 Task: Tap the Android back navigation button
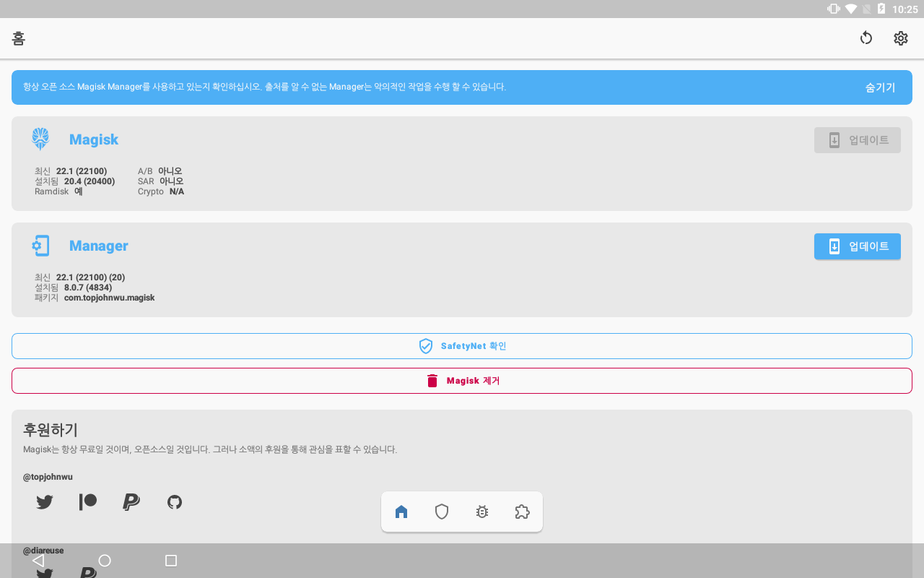38,561
